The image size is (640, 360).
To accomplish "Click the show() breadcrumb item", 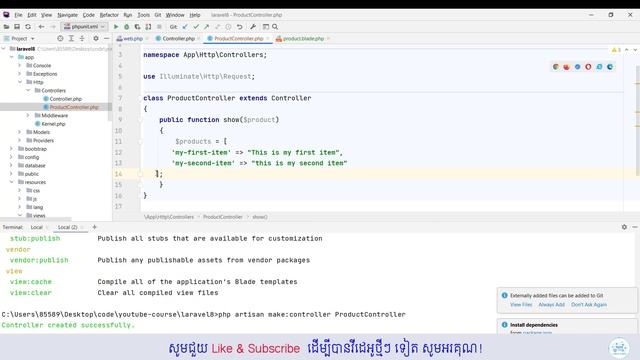I will tap(260, 217).
